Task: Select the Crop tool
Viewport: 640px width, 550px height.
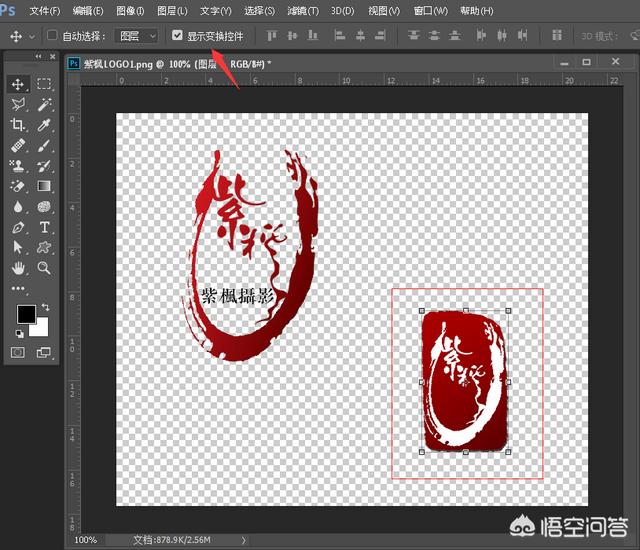Action: click(18, 125)
